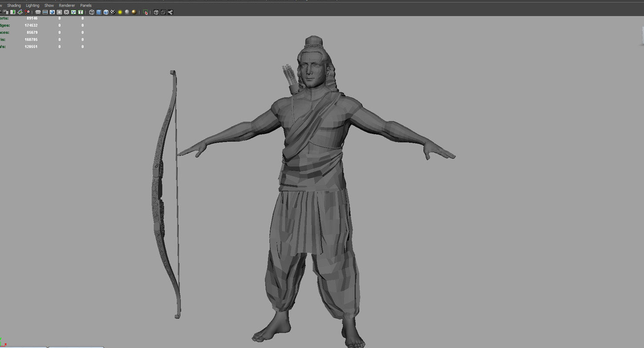The image size is (644, 348).
Task: Click the Image Plane icon
Action: pyautogui.click(x=20, y=12)
